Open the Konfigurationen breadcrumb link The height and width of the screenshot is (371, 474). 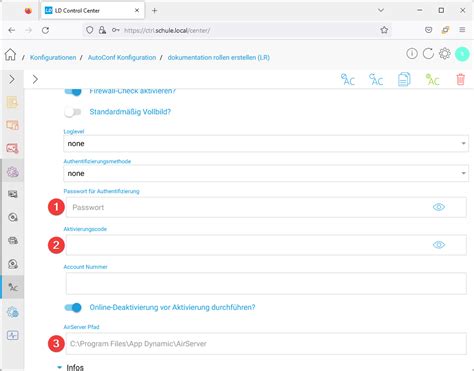point(53,57)
